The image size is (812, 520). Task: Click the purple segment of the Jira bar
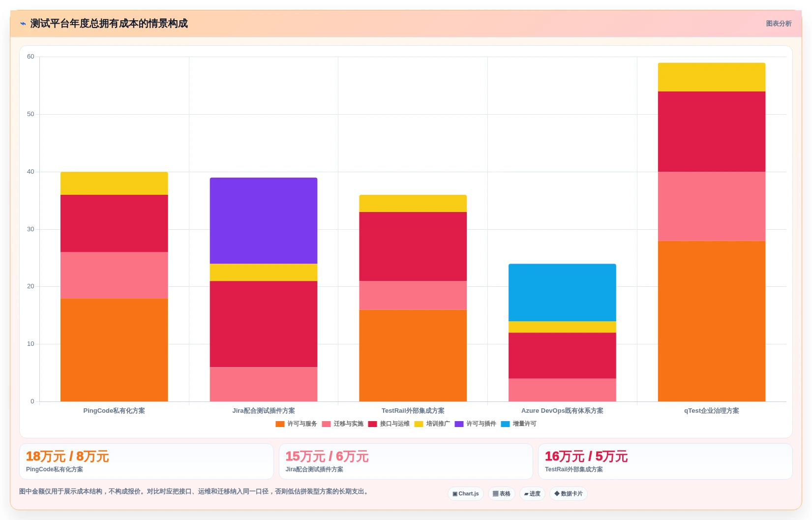click(x=264, y=221)
